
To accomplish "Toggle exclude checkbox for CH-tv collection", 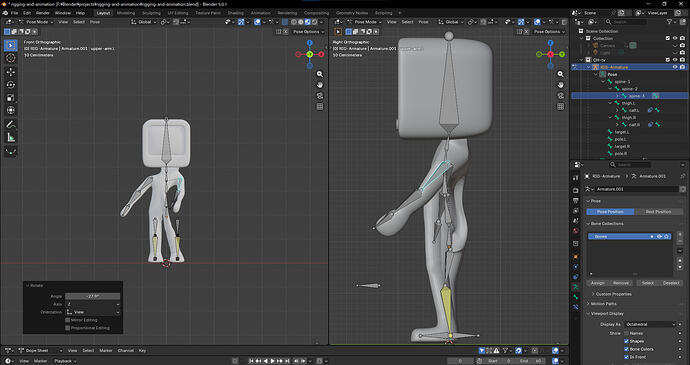I will pos(668,60).
